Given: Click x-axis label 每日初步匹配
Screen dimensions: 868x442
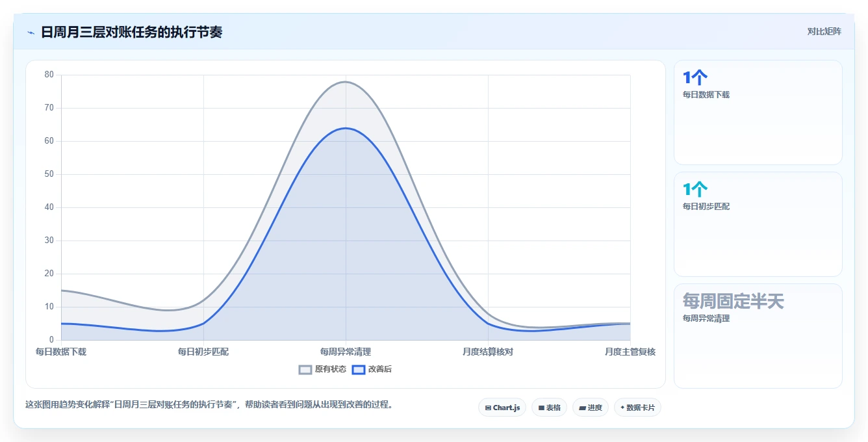Looking at the screenshot, I should [203, 352].
